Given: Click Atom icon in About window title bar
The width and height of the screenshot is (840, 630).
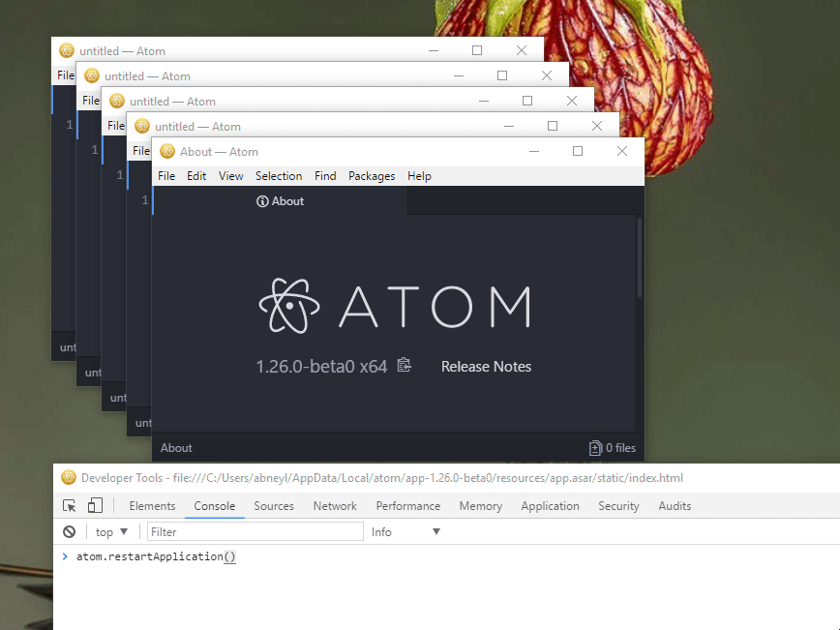Looking at the screenshot, I should click(x=167, y=151).
